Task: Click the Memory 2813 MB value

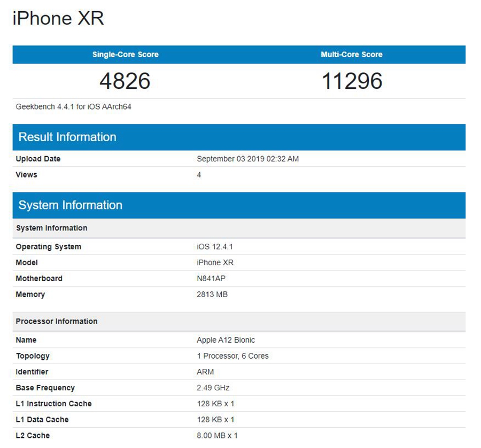Action: pos(212,295)
